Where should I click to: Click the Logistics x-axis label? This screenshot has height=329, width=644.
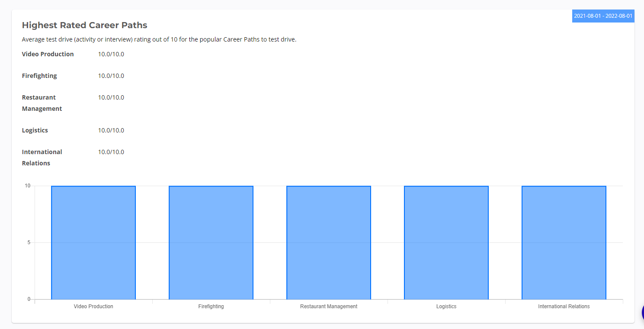(446, 306)
